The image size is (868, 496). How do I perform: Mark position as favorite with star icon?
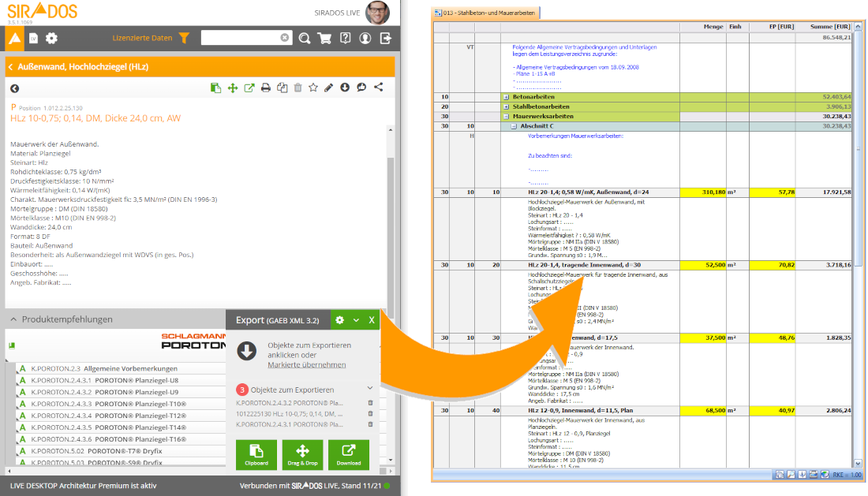coord(313,88)
